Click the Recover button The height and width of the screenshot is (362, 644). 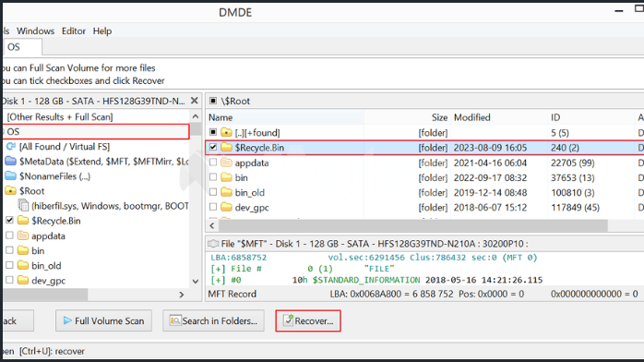click(x=308, y=321)
